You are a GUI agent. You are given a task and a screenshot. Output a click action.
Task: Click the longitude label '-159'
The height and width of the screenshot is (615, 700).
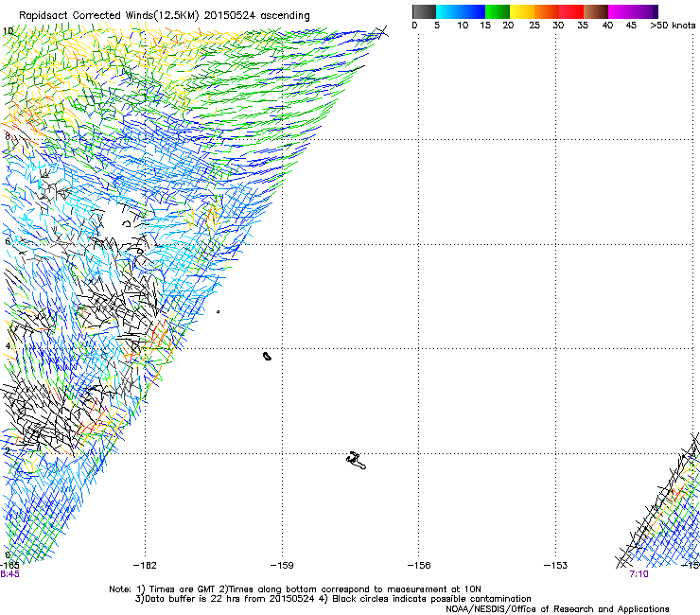282,566
